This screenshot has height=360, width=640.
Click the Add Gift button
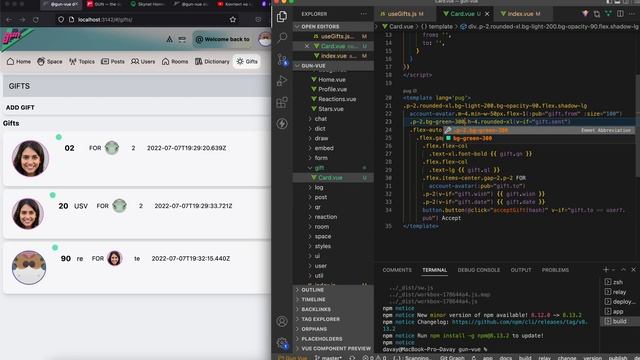click(20, 107)
